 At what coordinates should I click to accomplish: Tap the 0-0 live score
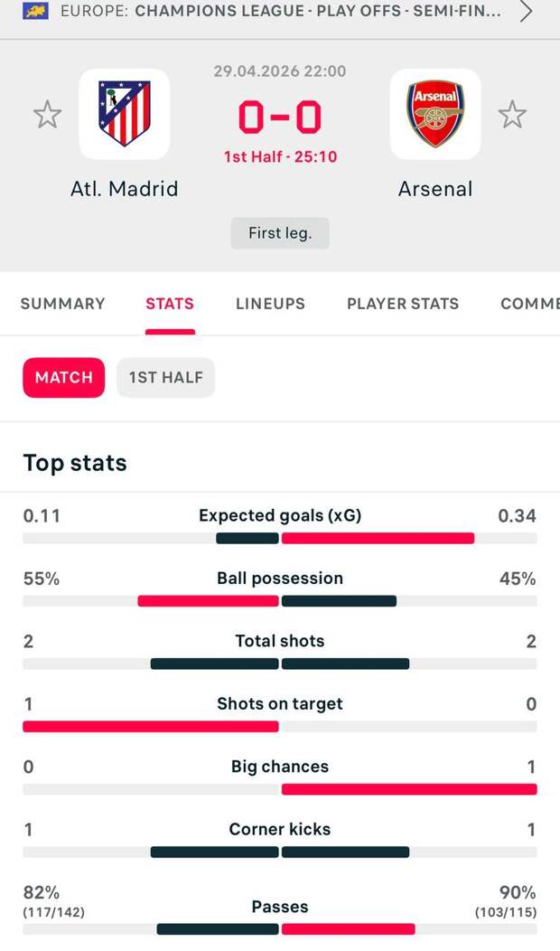(x=280, y=118)
